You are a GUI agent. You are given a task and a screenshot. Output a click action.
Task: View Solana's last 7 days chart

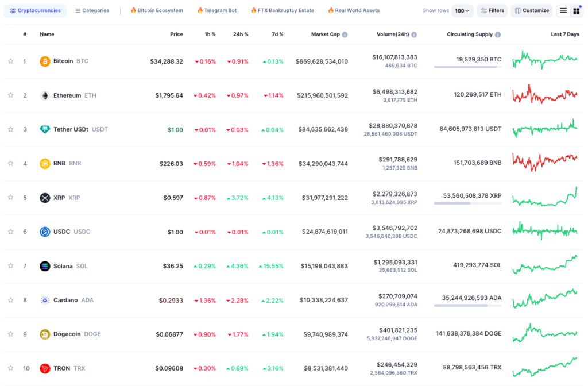click(545, 264)
